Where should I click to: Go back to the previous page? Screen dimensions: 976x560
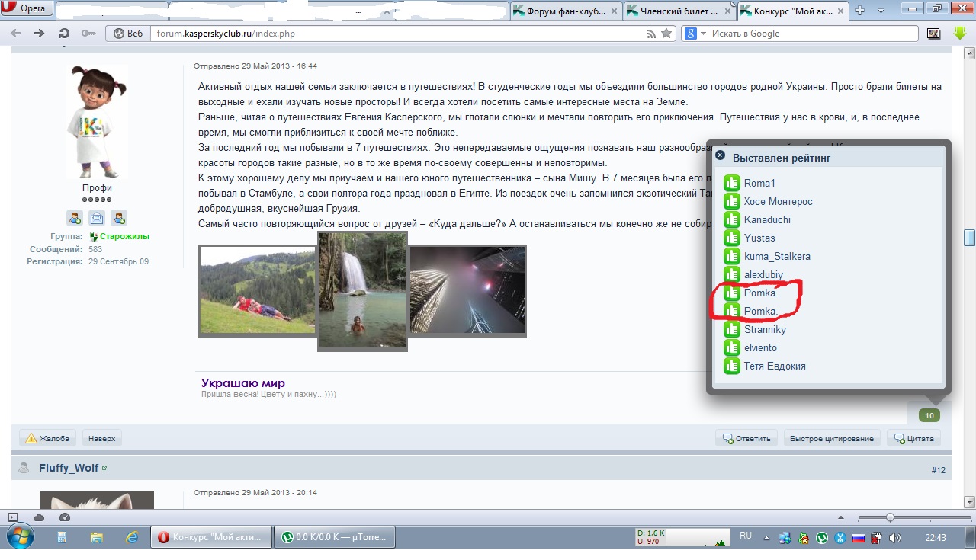coord(16,34)
